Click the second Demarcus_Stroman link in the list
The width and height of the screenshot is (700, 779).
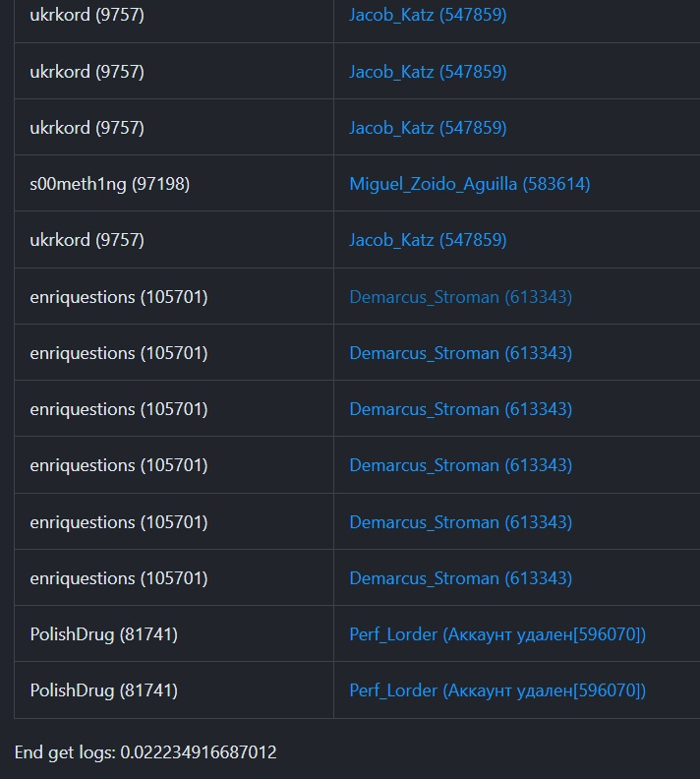coord(460,353)
